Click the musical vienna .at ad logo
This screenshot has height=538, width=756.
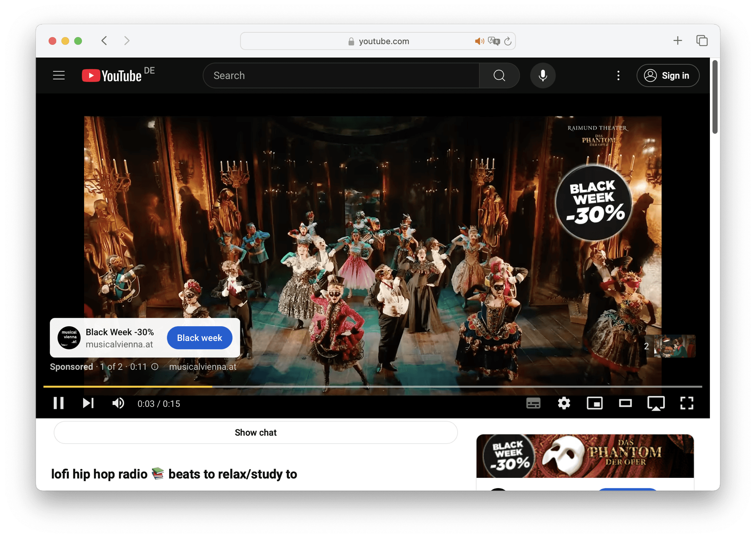pyautogui.click(x=69, y=338)
